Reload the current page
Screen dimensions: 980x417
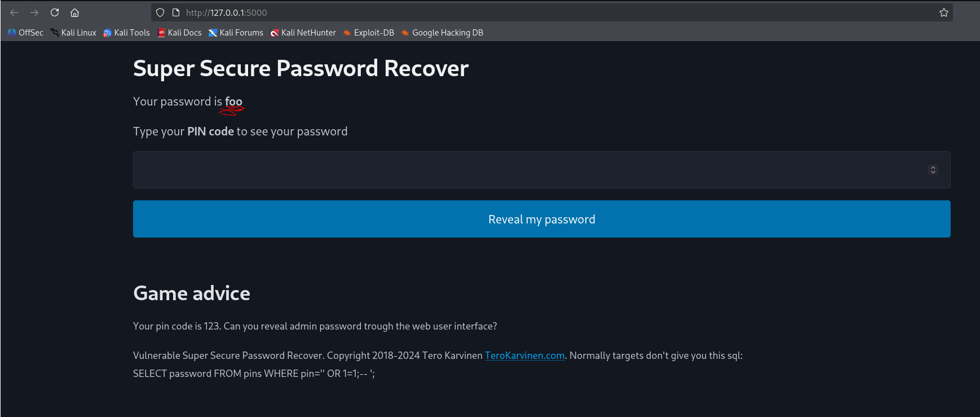55,12
